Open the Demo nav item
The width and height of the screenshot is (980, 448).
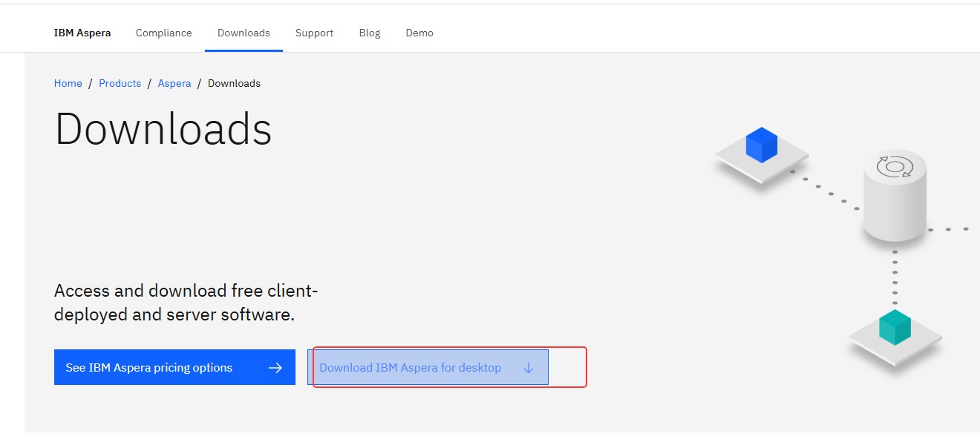419,33
